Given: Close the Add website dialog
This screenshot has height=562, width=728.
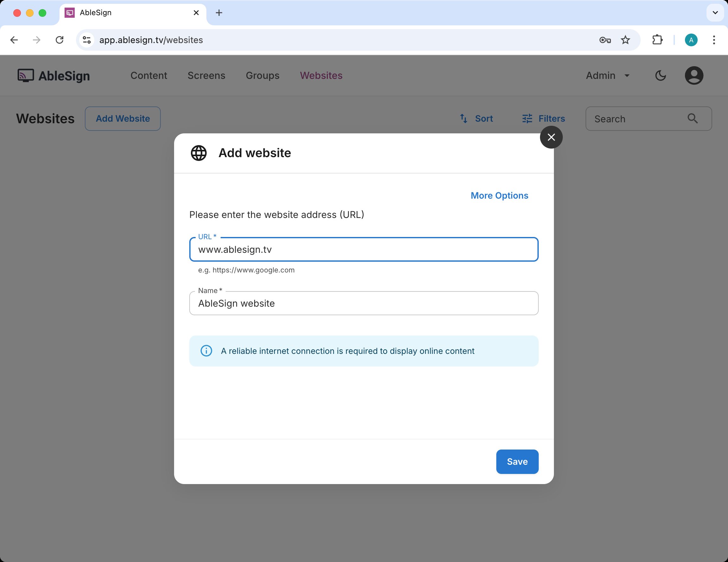Looking at the screenshot, I should [551, 137].
